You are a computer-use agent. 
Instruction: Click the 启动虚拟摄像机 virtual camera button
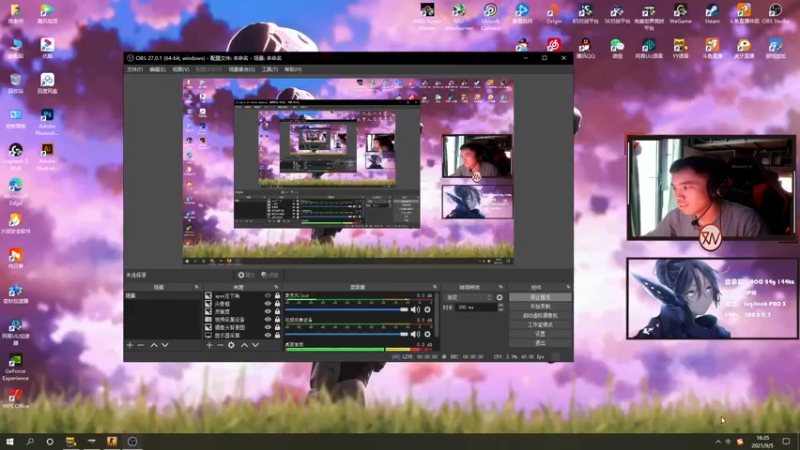pyautogui.click(x=540, y=315)
